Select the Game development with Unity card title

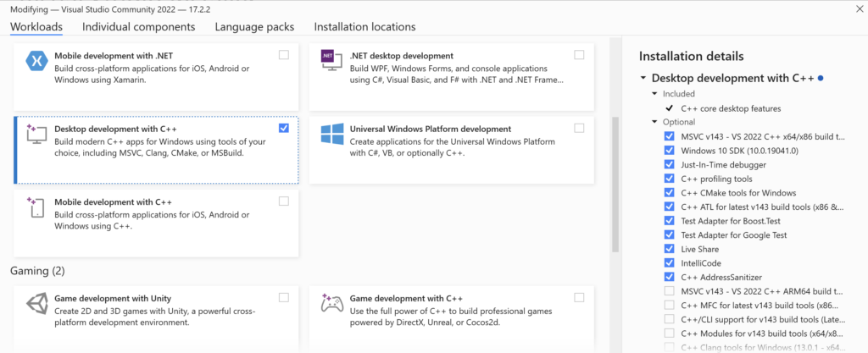tap(113, 298)
